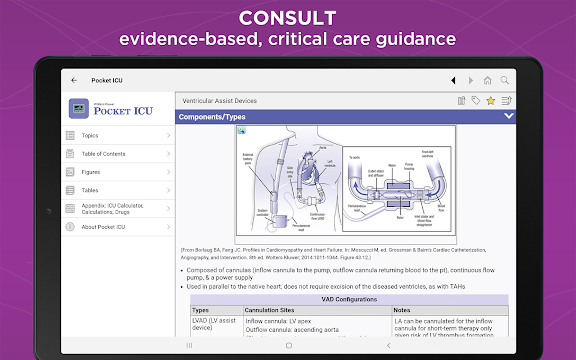This screenshot has width=576, height=360.
Task: Click the Outflow cannula: ascending aorta text
Action: (x=292, y=330)
